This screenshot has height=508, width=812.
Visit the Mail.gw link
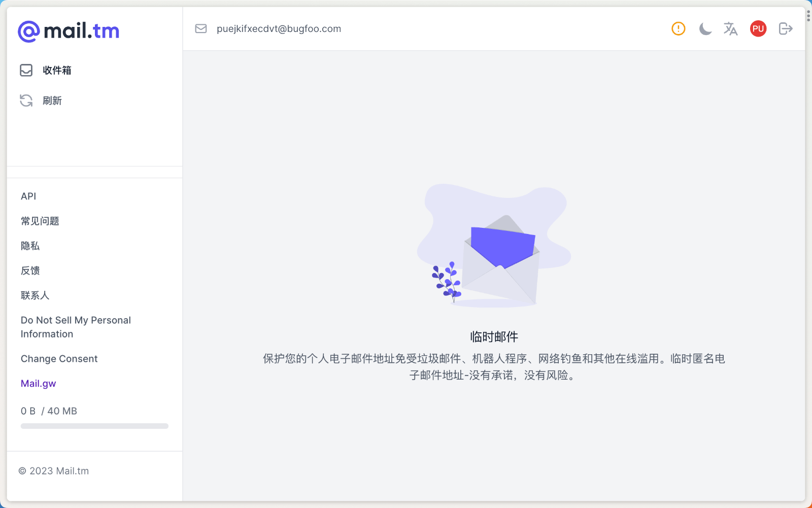pos(38,383)
